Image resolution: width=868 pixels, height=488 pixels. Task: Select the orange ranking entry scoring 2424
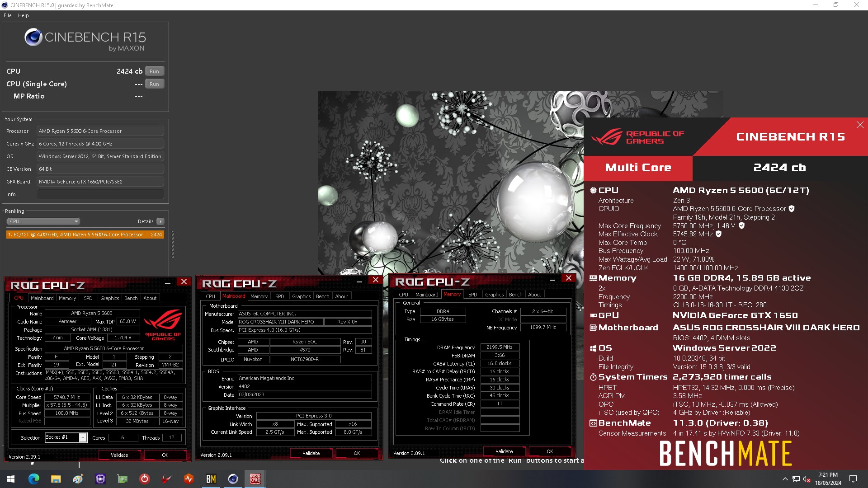85,235
